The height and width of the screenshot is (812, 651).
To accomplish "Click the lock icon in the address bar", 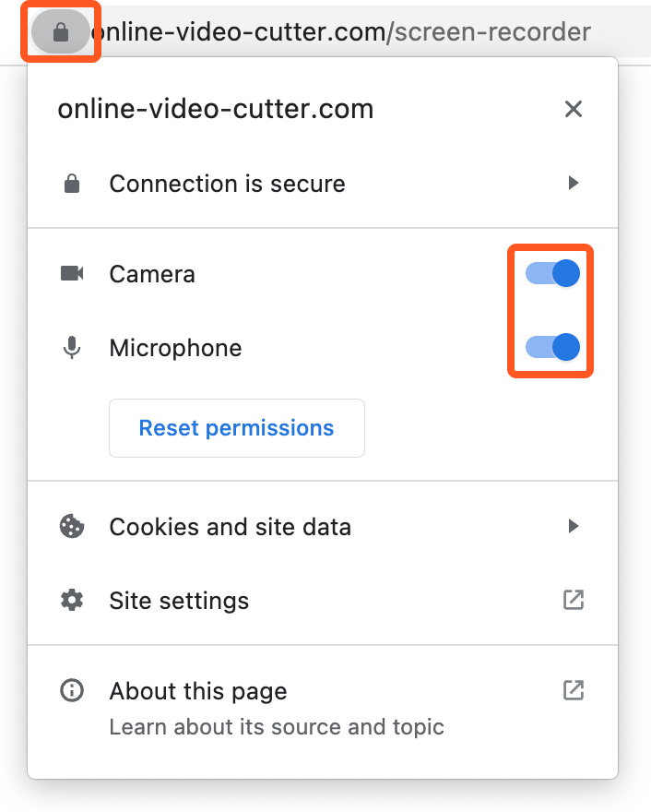I will [x=61, y=32].
